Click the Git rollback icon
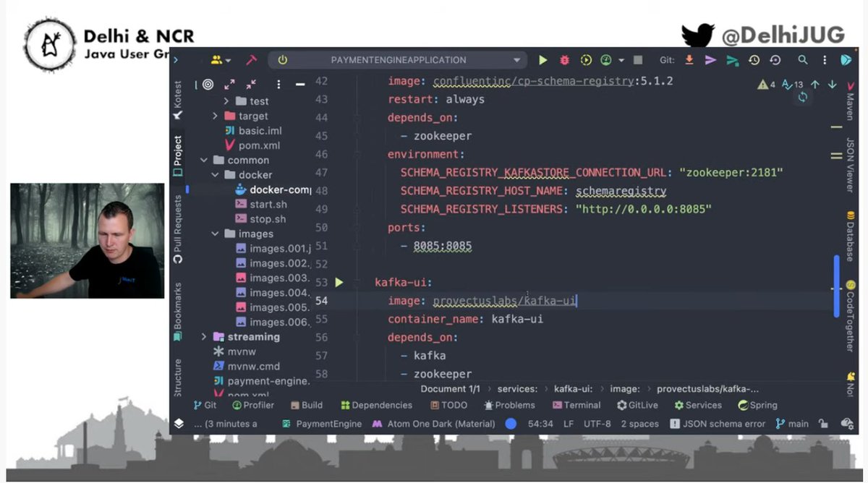Viewport: 868px width, 483px height. coord(775,60)
